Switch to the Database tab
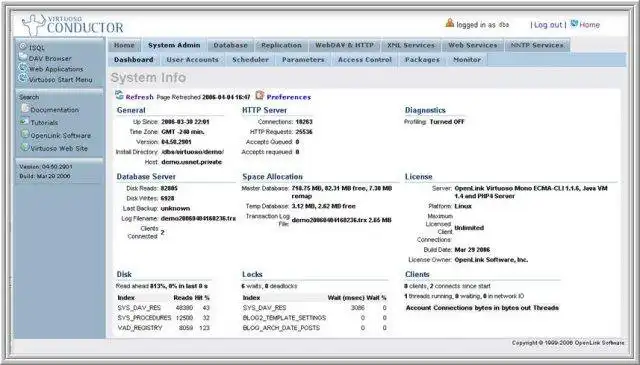This screenshot has width=640, height=365. click(231, 45)
